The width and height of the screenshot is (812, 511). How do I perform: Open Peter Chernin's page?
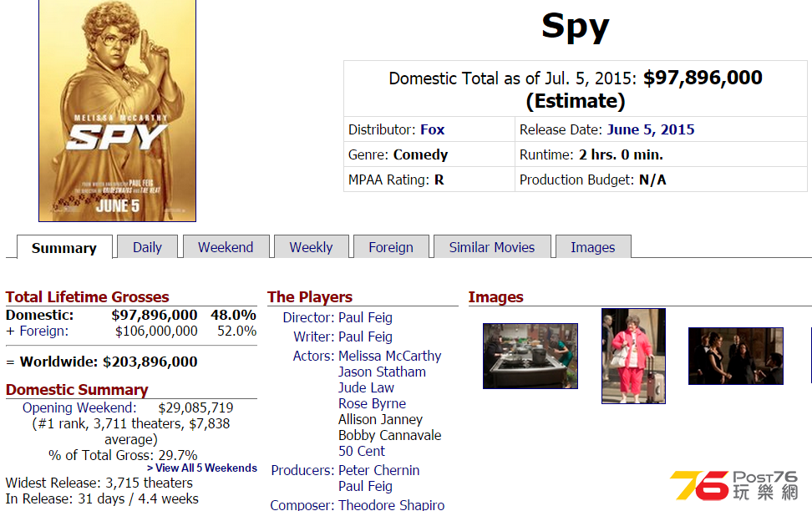pyautogui.click(x=379, y=470)
